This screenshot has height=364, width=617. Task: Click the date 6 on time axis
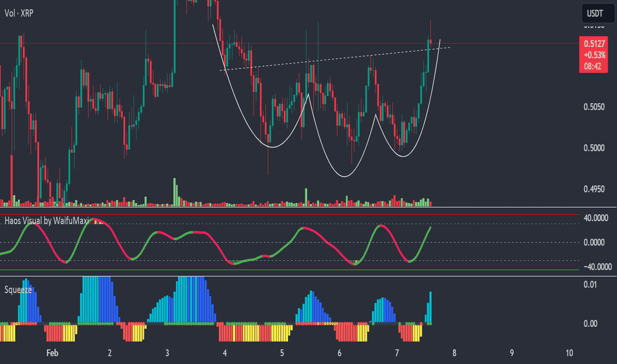click(340, 353)
